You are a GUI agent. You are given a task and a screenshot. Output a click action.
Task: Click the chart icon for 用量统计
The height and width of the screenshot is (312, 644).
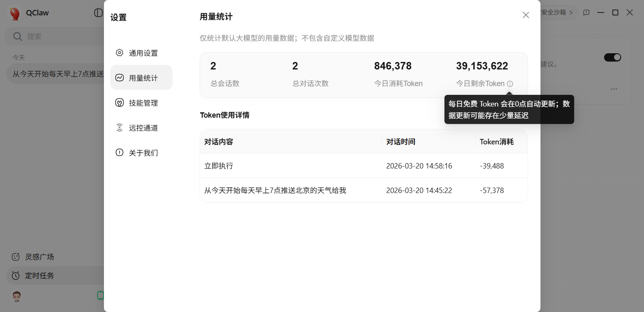click(x=119, y=78)
